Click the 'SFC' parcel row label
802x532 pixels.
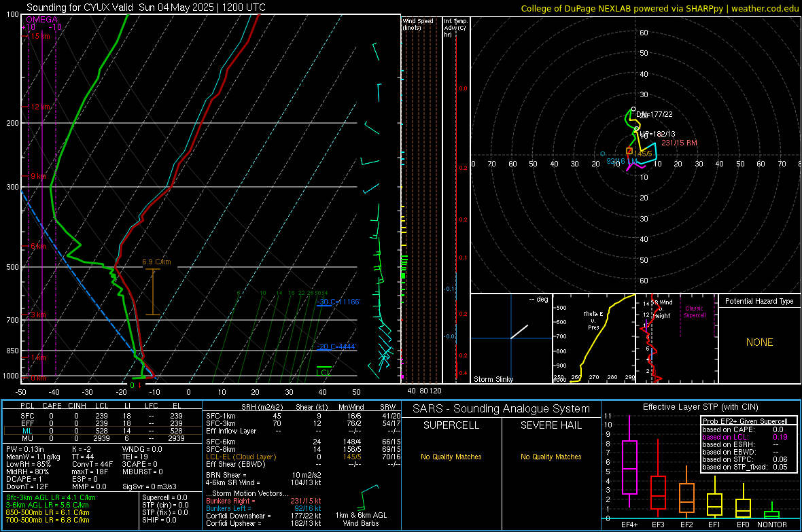tap(27, 416)
